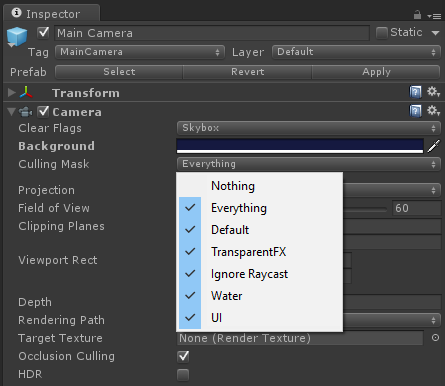Open the Tag dropdown showing MainCamera

coord(140,52)
